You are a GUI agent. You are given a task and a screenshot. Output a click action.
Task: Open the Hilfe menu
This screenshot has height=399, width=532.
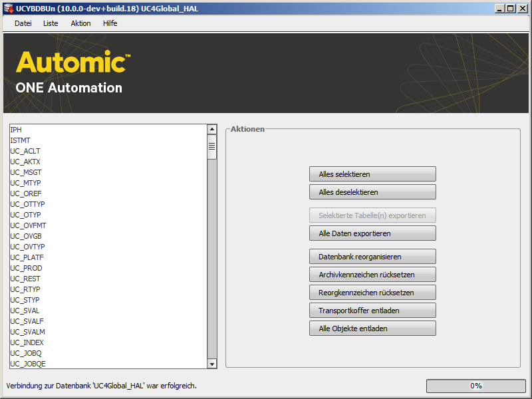pos(110,23)
